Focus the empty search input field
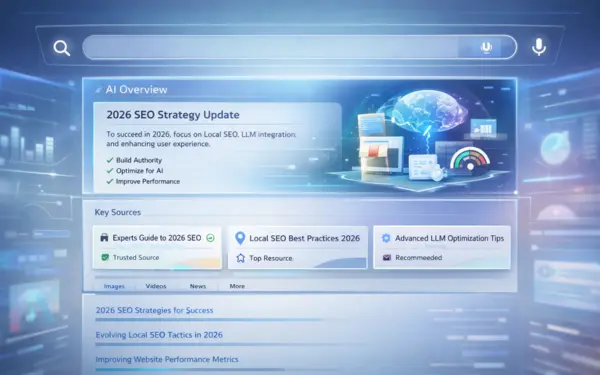This screenshot has width=600, height=375. click(x=299, y=47)
